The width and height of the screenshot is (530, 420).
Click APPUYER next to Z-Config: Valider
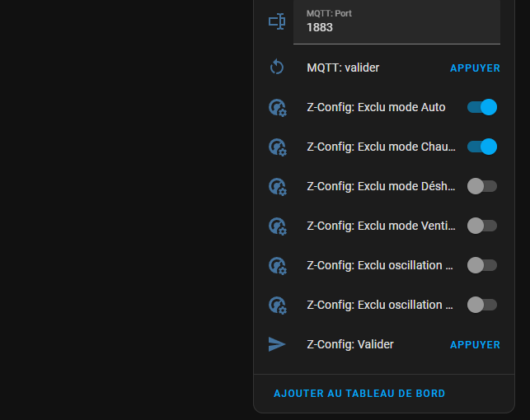[x=475, y=345]
